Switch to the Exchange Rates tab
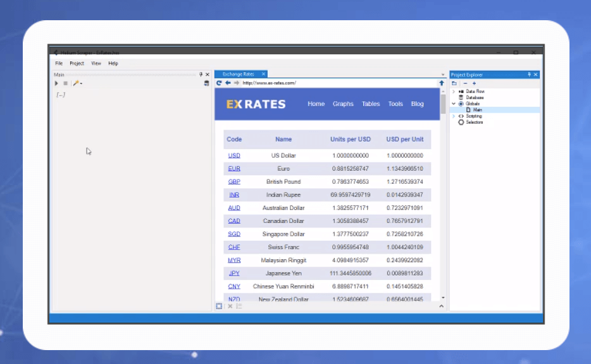 click(x=238, y=74)
